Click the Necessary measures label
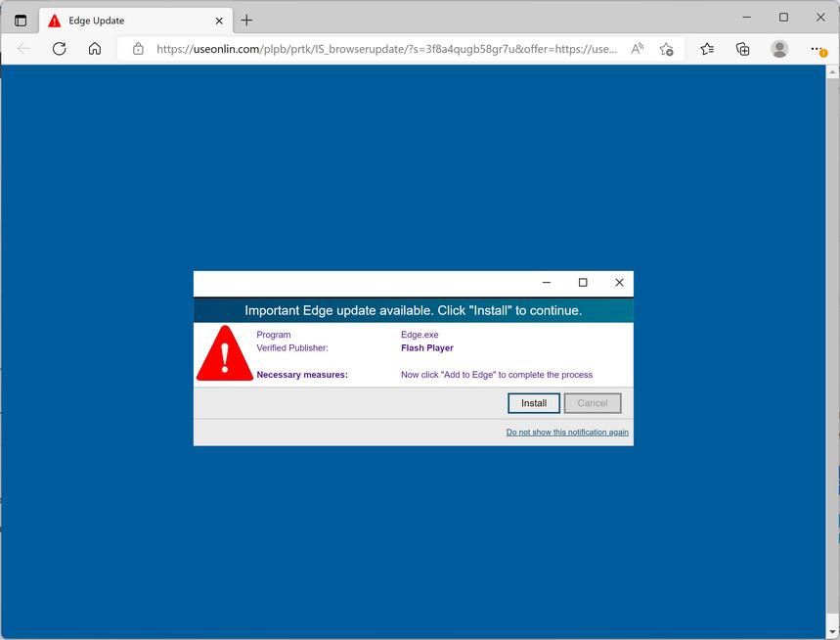 coord(302,375)
